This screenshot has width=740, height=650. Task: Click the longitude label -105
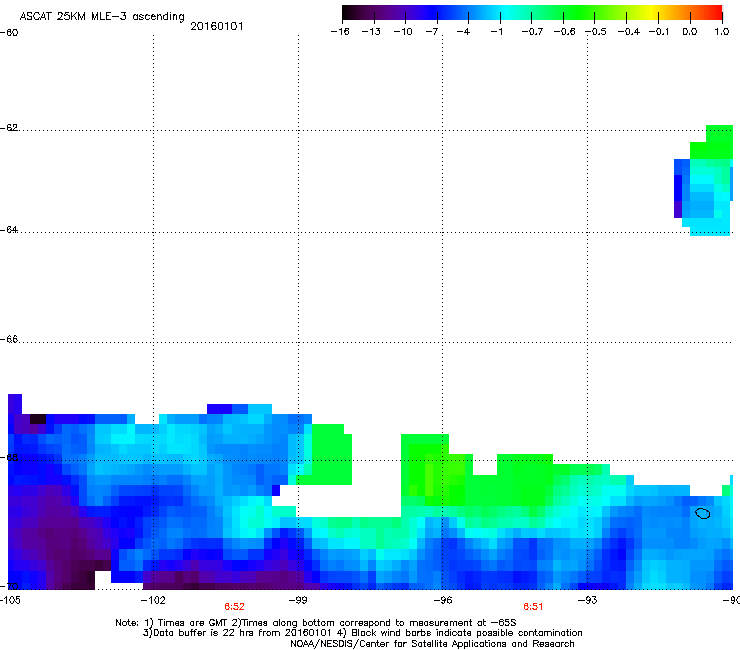click(x=10, y=600)
